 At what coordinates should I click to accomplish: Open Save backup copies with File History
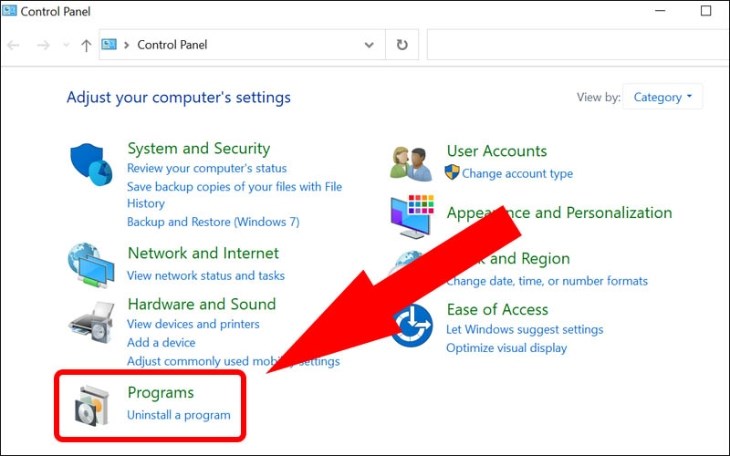(x=235, y=195)
